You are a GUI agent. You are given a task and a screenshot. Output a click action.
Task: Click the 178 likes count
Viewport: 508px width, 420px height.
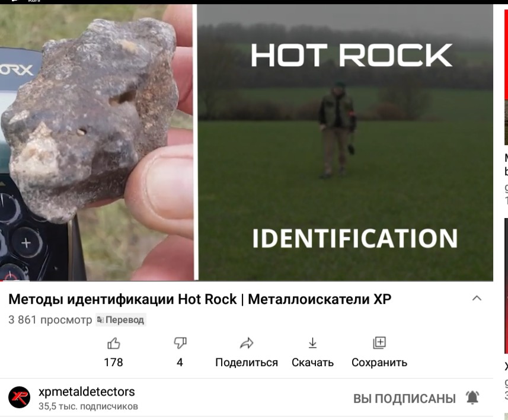point(113,363)
